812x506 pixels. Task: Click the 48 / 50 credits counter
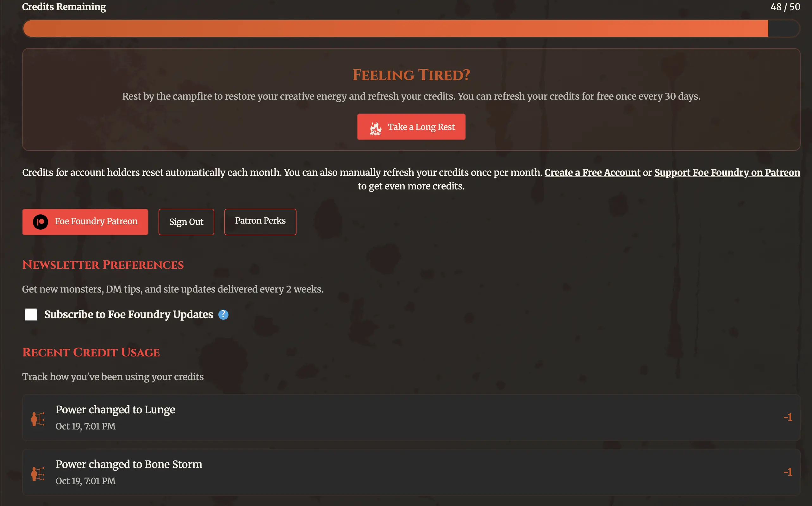pyautogui.click(x=786, y=7)
